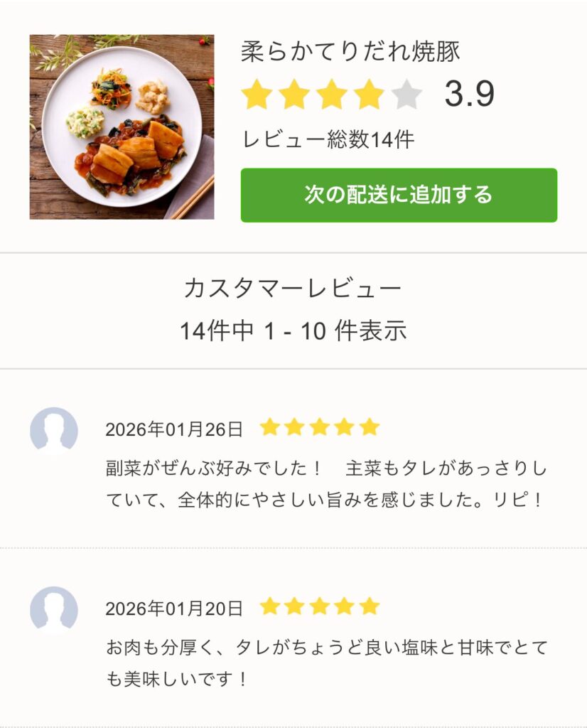This screenshot has width=587, height=728.
Task: Click the fourth gold star in overall rating
Action: tap(368, 95)
